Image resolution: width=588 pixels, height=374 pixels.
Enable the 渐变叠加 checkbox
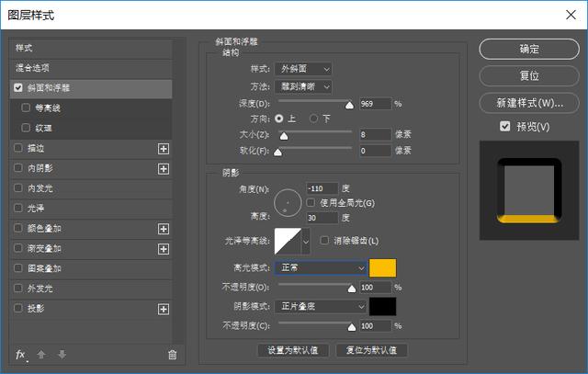click(18, 248)
